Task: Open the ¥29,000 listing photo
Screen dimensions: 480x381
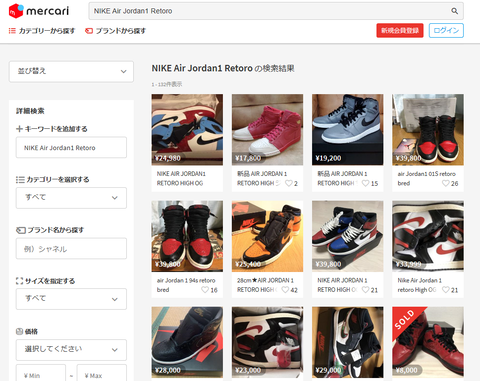Action: [348, 342]
